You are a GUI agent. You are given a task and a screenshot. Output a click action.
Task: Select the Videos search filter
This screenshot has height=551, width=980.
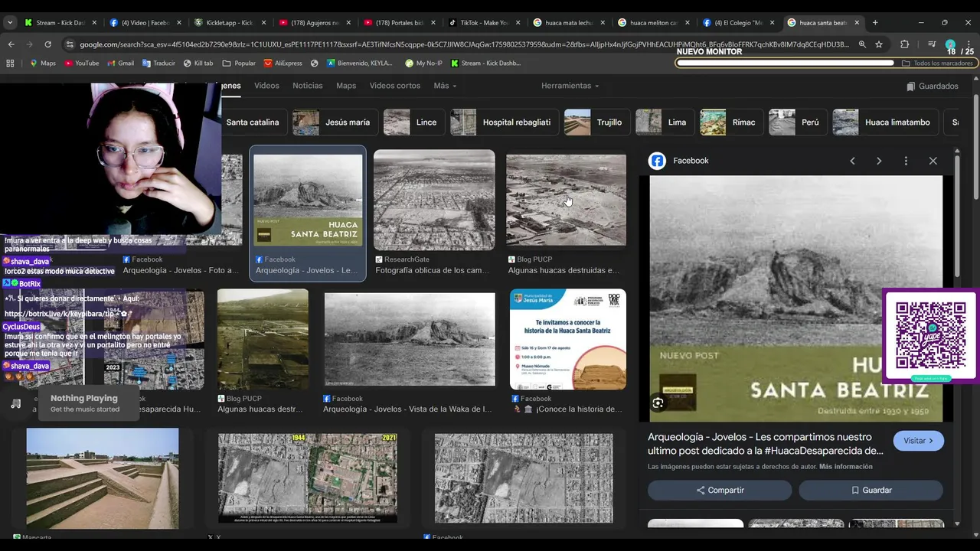(x=266, y=86)
